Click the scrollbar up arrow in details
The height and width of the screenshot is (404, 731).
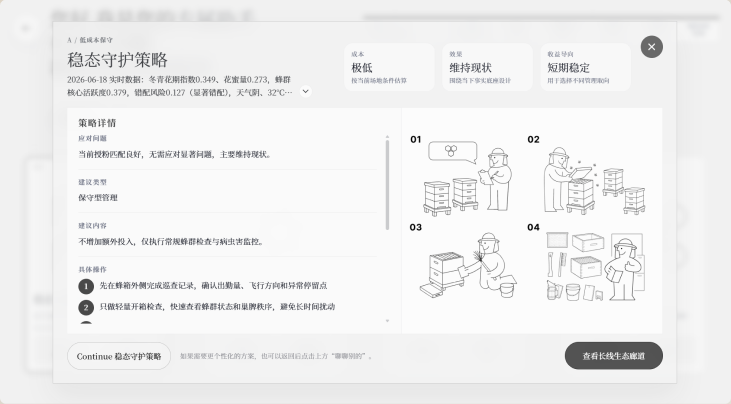coord(387,137)
